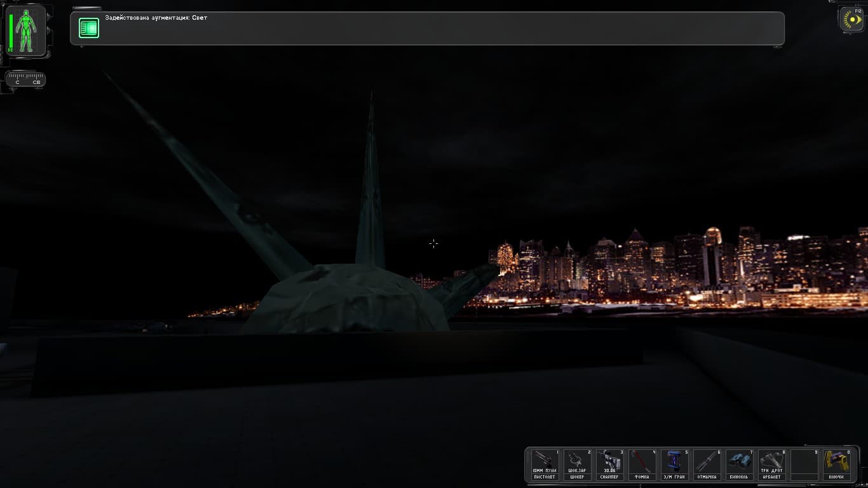Equip the Шокер prod in slot 2

[577, 465]
